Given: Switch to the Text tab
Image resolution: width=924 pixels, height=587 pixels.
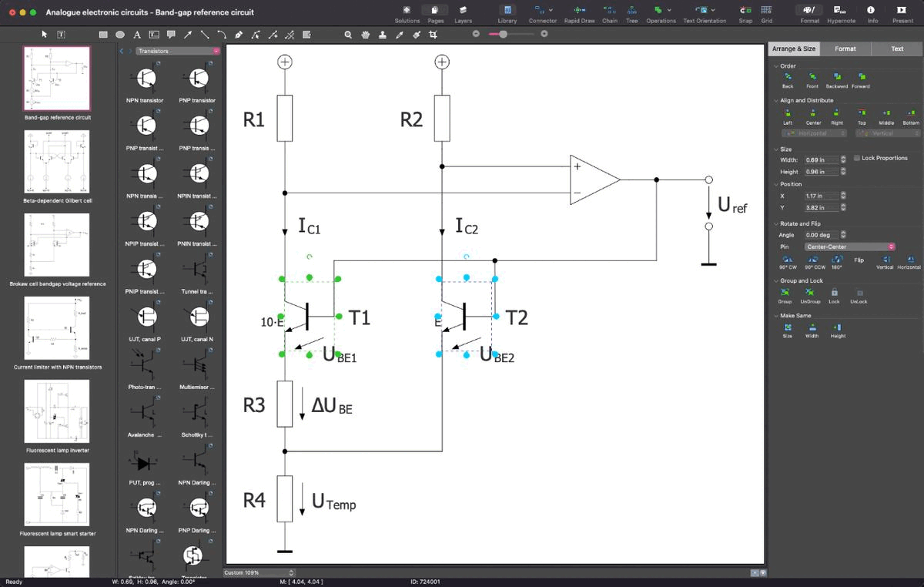Looking at the screenshot, I should pyautogui.click(x=897, y=49).
